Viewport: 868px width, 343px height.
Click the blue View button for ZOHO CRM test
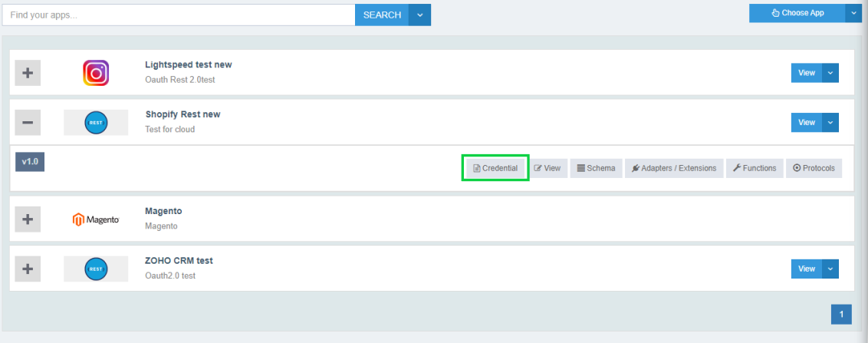pyautogui.click(x=807, y=269)
